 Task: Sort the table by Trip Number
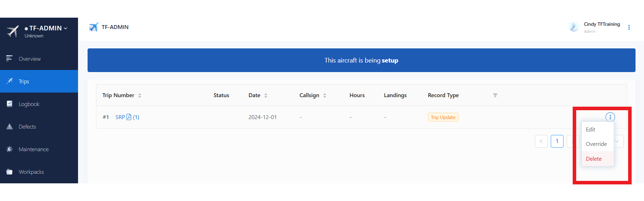140,95
